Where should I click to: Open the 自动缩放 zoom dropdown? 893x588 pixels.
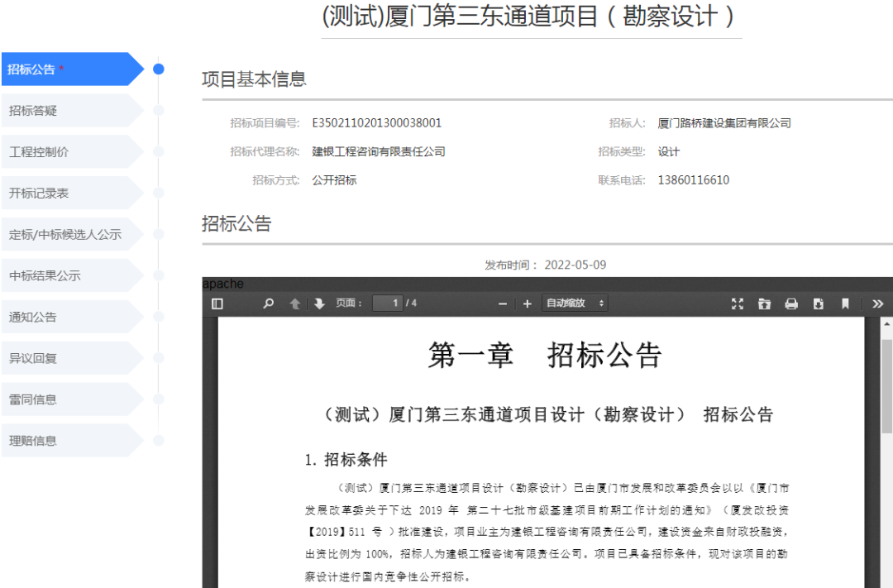pyautogui.click(x=575, y=304)
